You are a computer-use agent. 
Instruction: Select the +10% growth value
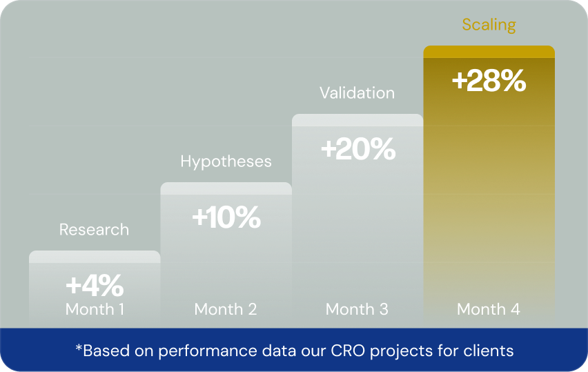pos(226,217)
